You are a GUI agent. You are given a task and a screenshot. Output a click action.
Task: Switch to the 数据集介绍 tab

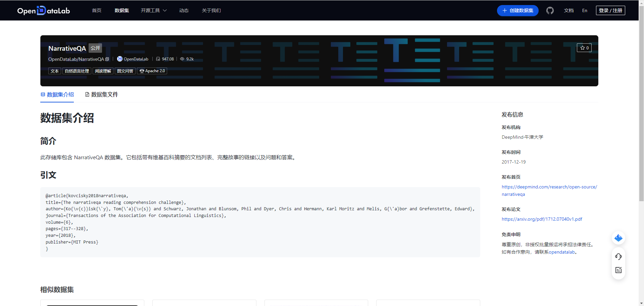[57, 95]
